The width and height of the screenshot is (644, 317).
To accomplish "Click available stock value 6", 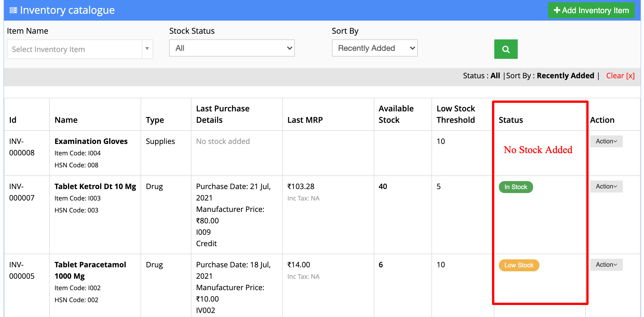I will tap(381, 265).
